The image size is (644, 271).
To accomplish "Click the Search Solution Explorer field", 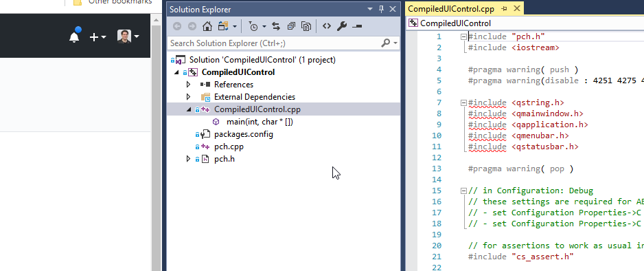I will point(274,43).
